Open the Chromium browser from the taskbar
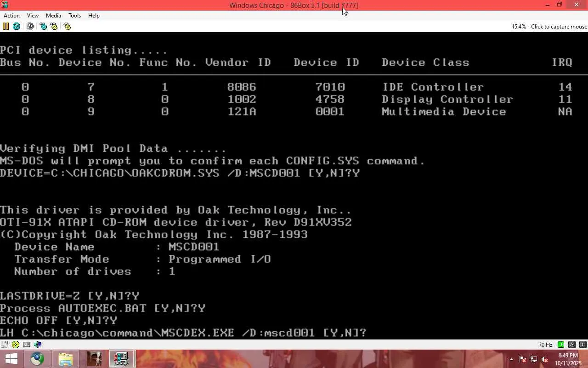588x368 pixels. pyautogui.click(x=38, y=359)
